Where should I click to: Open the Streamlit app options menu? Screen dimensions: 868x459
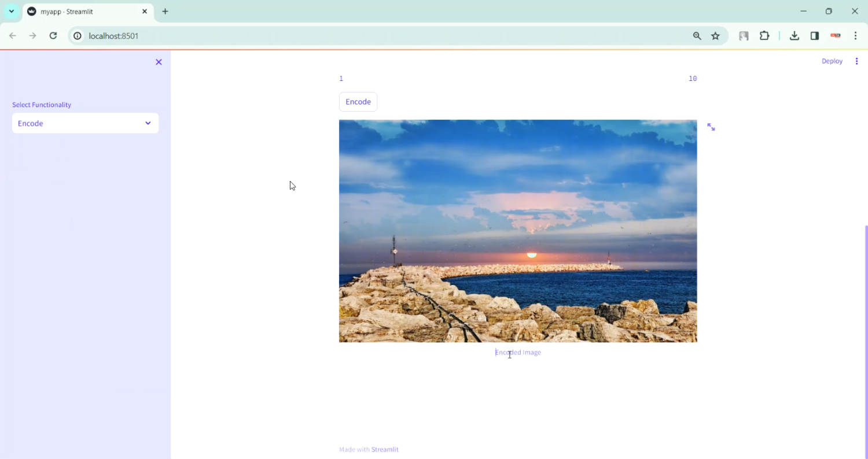coord(857,61)
